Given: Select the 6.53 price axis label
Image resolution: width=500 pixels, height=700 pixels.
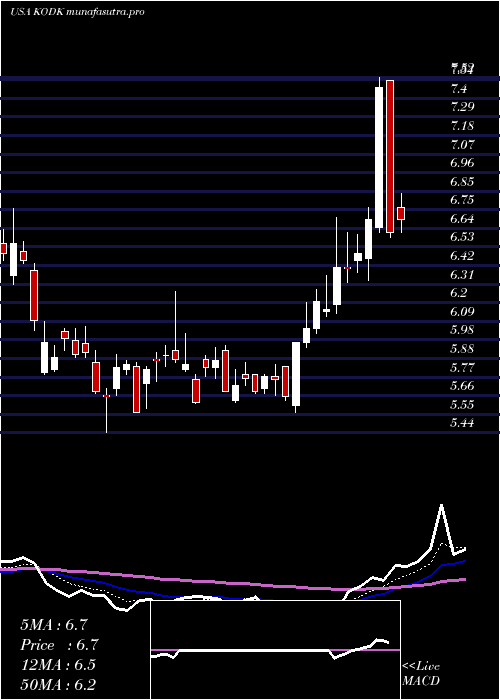Looking at the screenshot, I should (462, 237).
